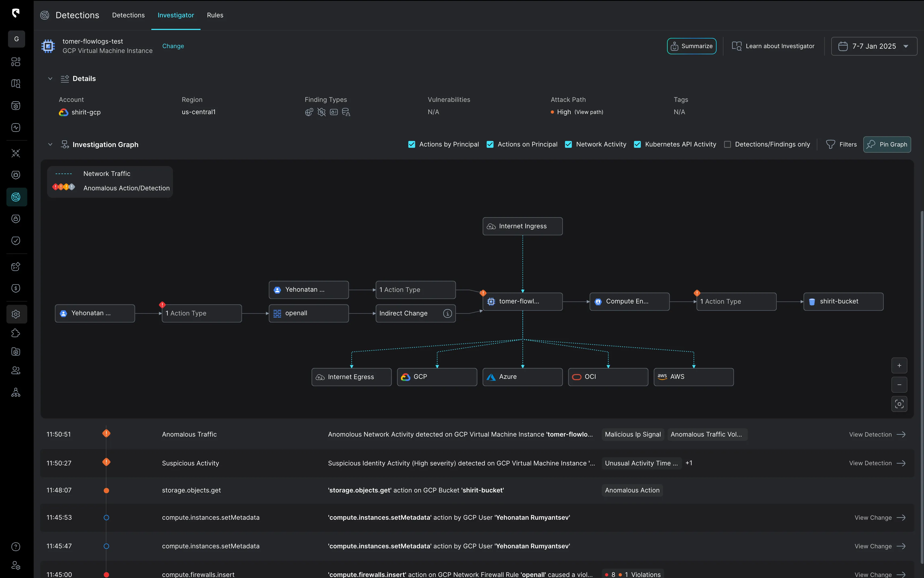Open the settings gear in left sidebar
924x578 pixels.
point(16,314)
